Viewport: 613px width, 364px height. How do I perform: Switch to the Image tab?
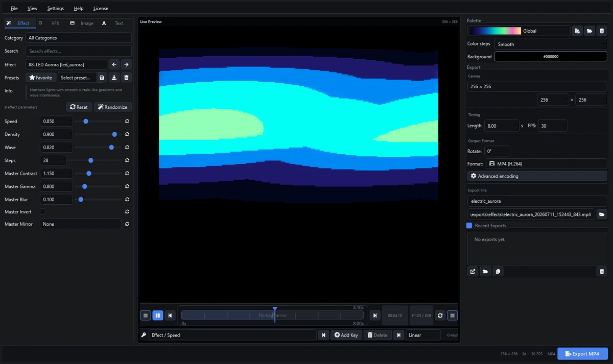[83, 23]
